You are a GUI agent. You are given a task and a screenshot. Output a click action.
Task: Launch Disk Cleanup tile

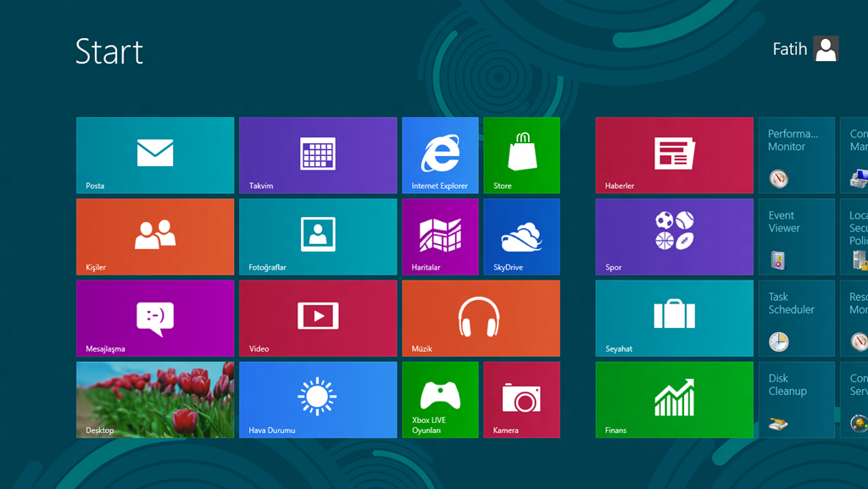click(797, 400)
